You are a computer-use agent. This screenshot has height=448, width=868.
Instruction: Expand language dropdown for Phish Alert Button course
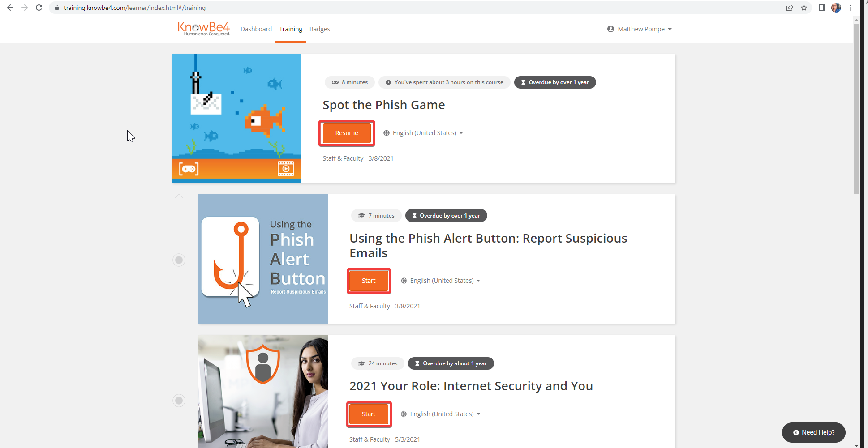[441, 281]
